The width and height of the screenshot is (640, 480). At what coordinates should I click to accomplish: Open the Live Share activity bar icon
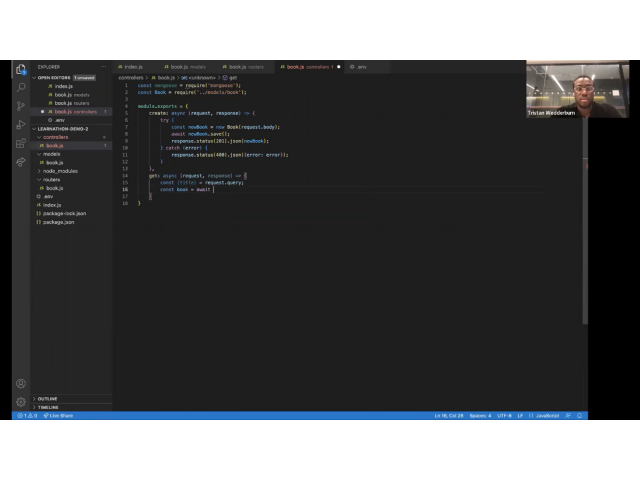click(x=21, y=162)
